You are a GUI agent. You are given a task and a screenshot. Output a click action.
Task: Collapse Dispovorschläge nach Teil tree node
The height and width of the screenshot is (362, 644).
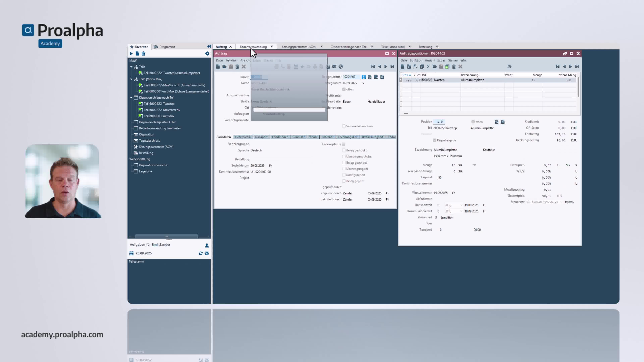pos(131,97)
